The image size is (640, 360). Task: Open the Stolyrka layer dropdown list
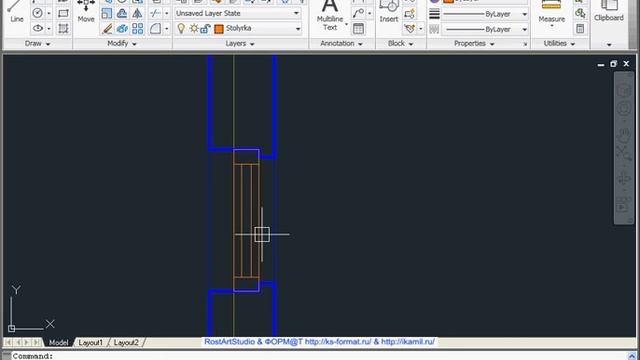298,29
